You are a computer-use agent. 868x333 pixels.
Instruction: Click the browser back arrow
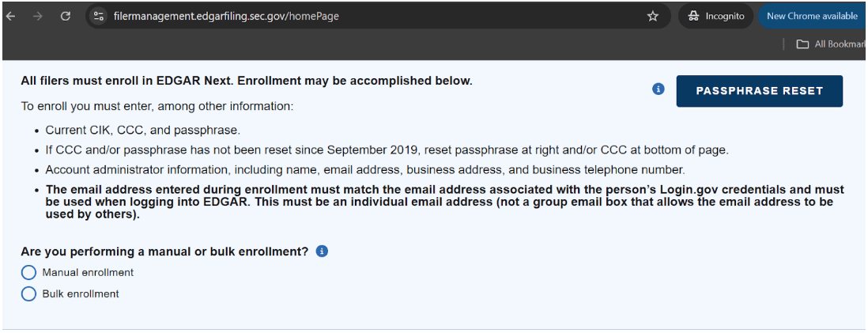10,16
